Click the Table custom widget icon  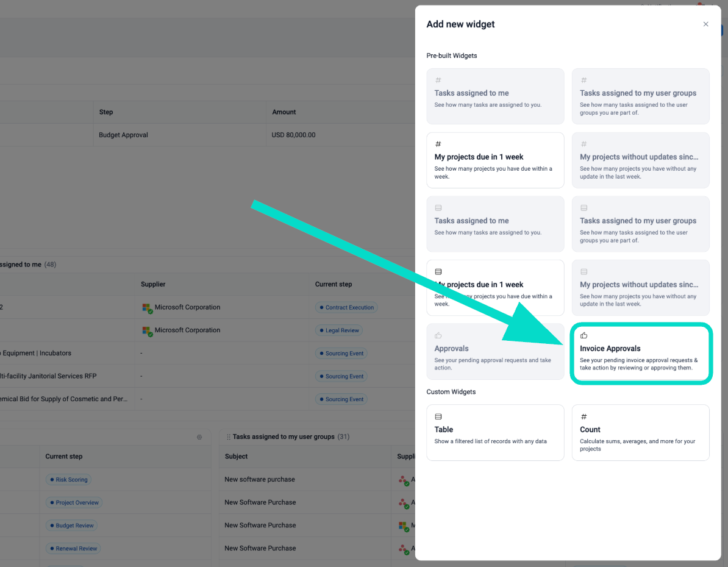pos(438,416)
